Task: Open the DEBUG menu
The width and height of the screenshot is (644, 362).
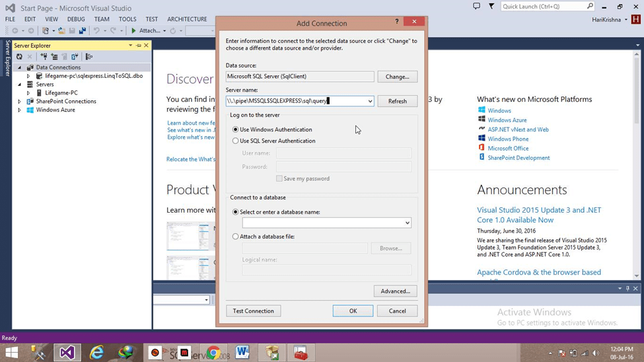Action: click(76, 19)
